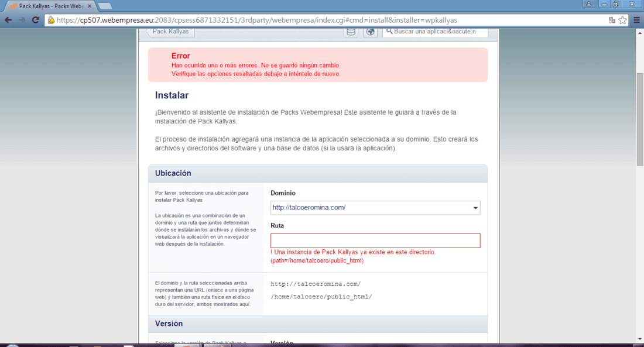Open the Chrome hamburger menu
This screenshot has height=347, width=644.
click(x=636, y=20)
